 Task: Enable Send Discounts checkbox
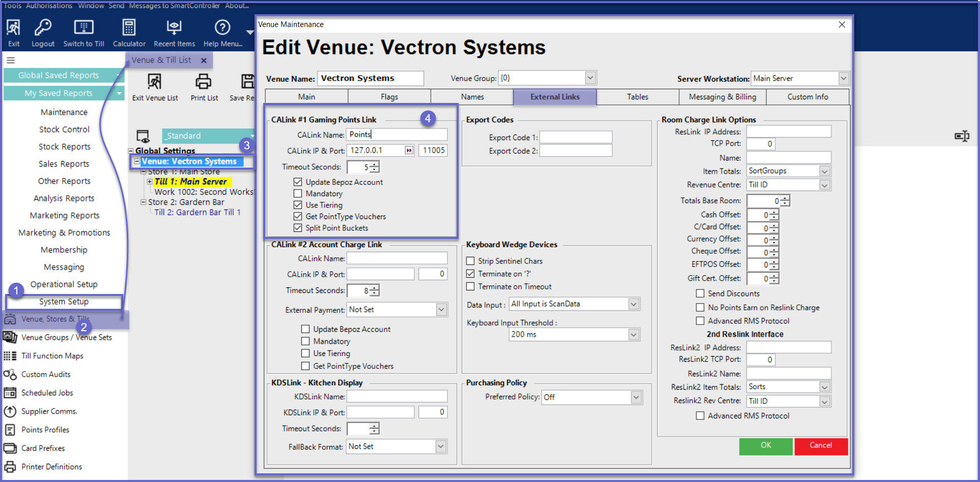(x=700, y=293)
